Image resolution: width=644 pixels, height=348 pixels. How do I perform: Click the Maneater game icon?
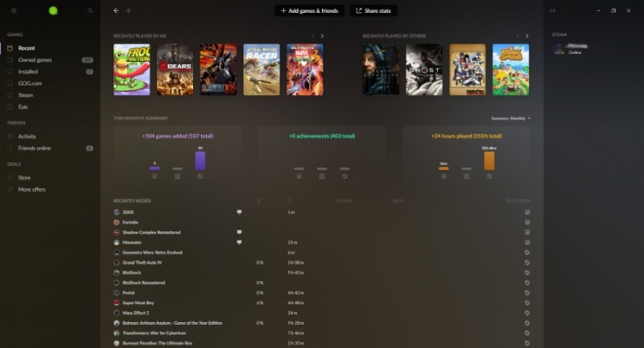[x=117, y=242]
